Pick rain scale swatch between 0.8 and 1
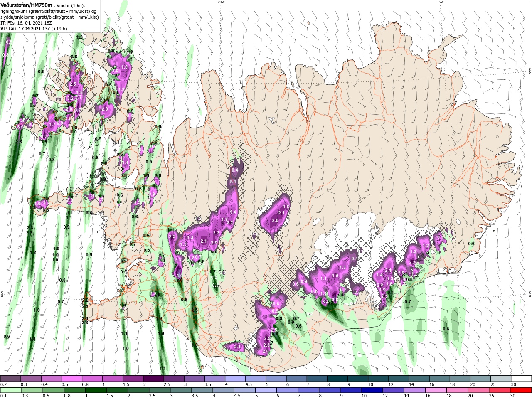 pos(75,390)
